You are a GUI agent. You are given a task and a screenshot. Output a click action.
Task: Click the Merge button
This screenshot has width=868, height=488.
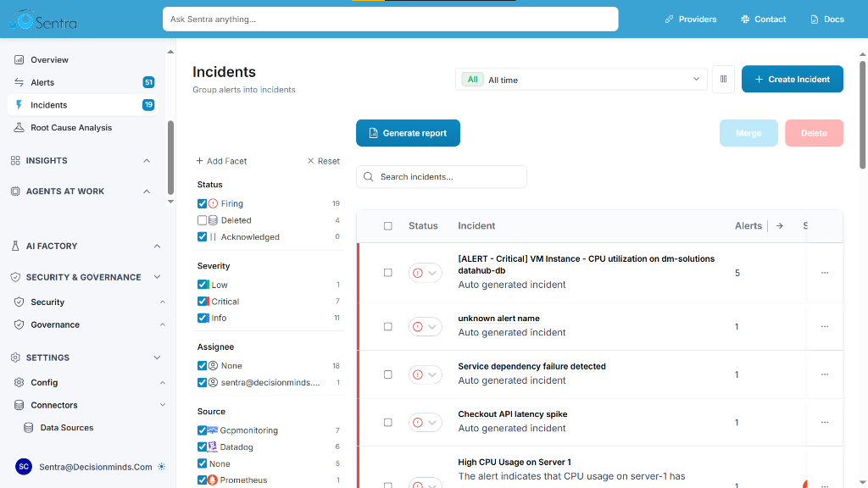[748, 133]
